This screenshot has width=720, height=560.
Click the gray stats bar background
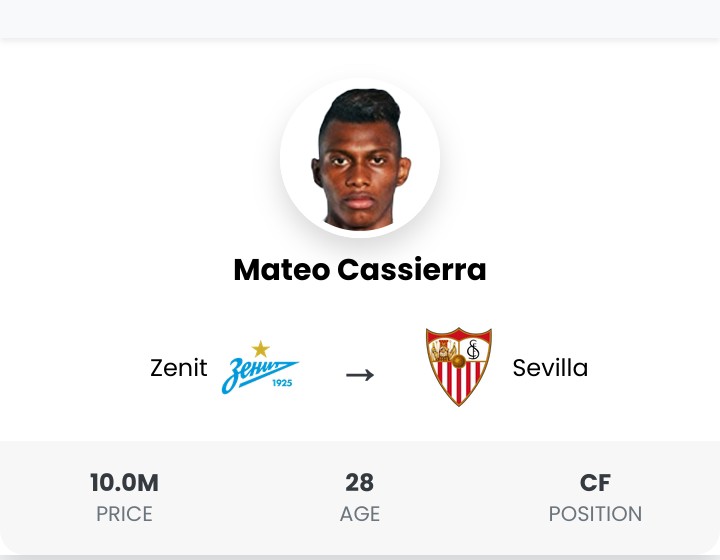[x=360, y=498]
